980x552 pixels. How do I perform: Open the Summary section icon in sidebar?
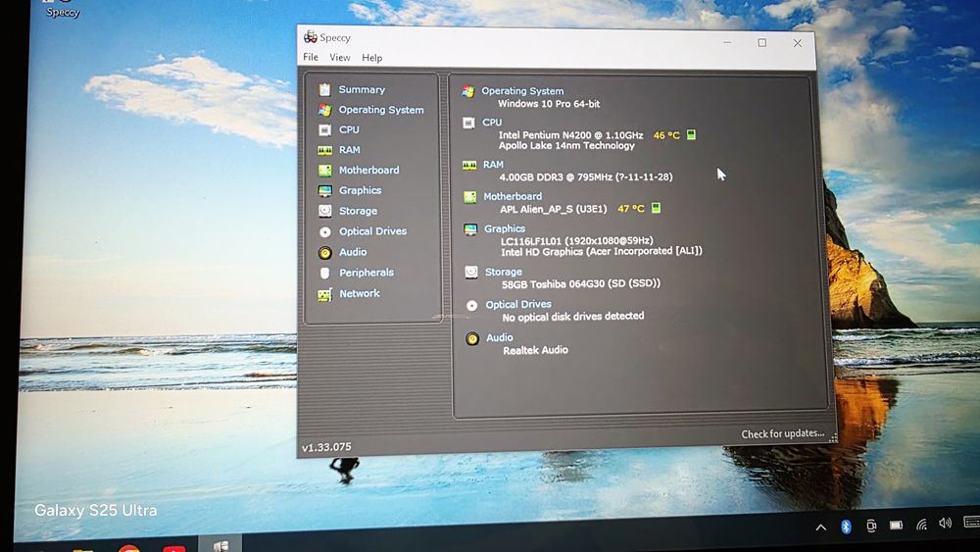point(324,89)
